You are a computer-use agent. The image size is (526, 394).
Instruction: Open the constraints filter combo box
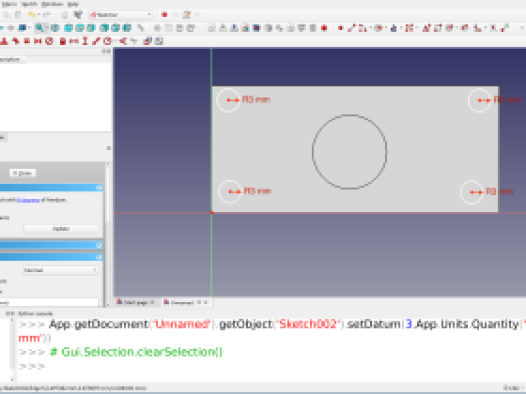(61, 270)
